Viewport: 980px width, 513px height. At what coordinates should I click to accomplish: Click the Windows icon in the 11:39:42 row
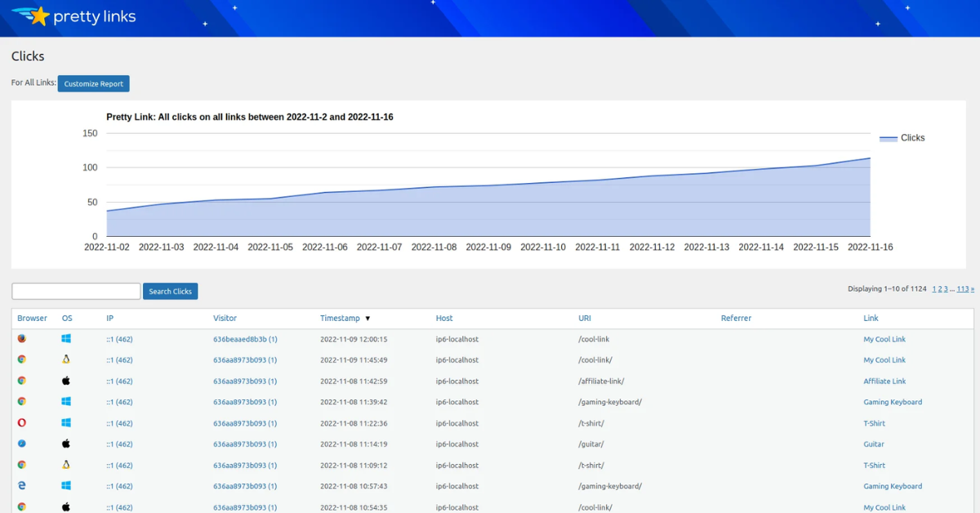[66, 402]
